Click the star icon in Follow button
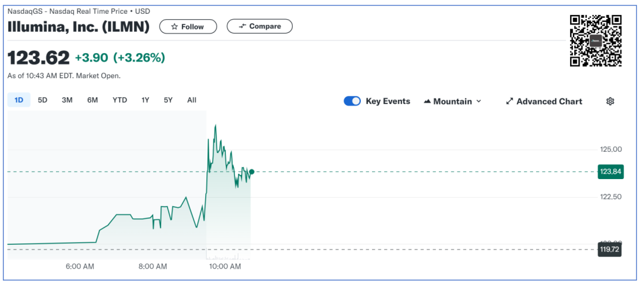Screen dimensions: 644x283 174,27
